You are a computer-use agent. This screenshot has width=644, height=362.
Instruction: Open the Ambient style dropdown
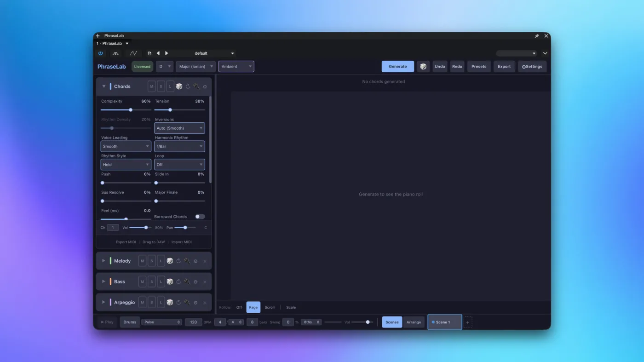(236, 67)
